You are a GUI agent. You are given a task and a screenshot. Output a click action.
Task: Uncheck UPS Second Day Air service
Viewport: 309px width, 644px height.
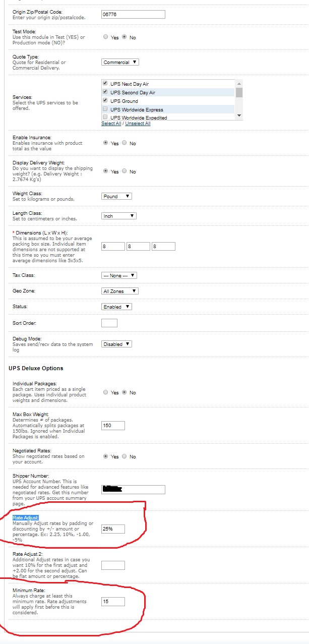coord(105,92)
